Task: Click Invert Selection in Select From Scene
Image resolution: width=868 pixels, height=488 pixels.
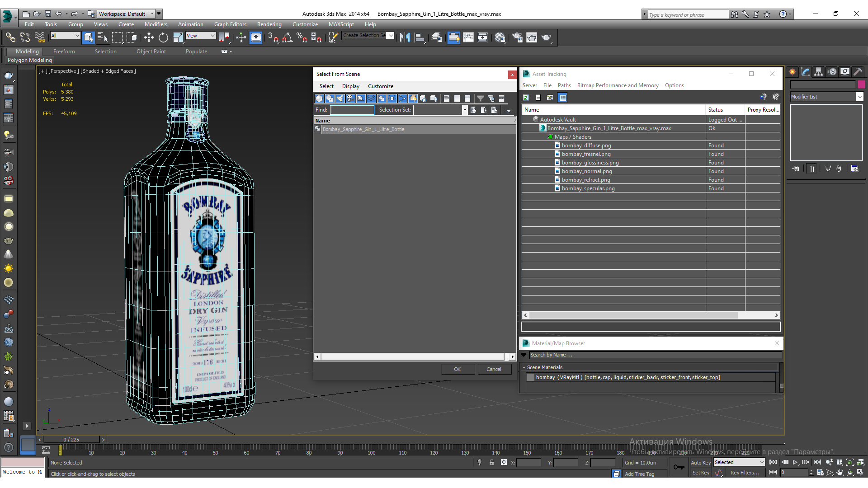Action: tap(467, 99)
